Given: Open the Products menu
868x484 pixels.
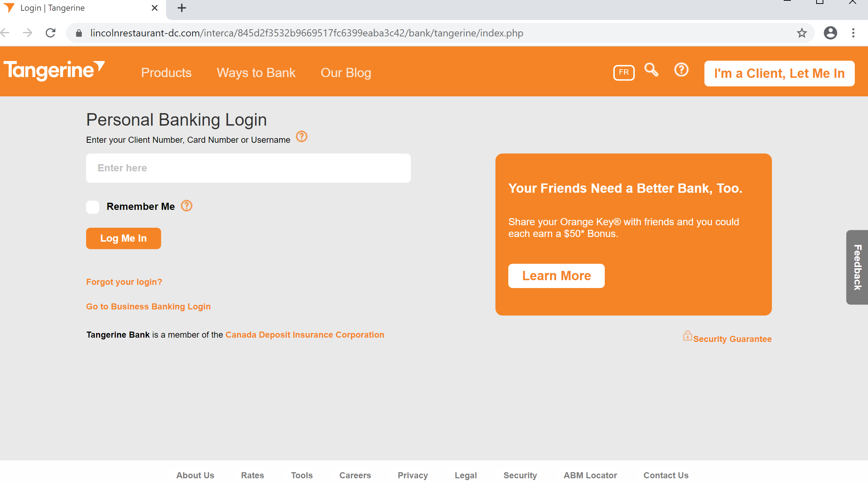Looking at the screenshot, I should 166,73.
